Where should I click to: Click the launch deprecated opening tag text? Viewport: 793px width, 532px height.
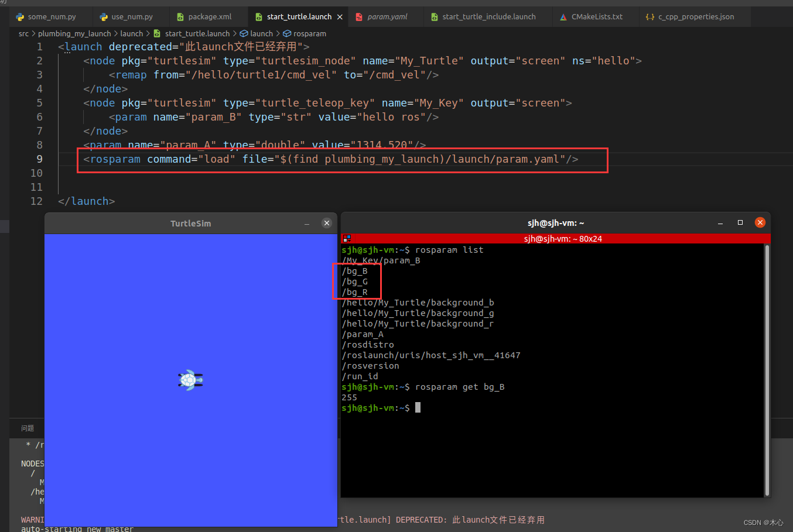(184, 47)
